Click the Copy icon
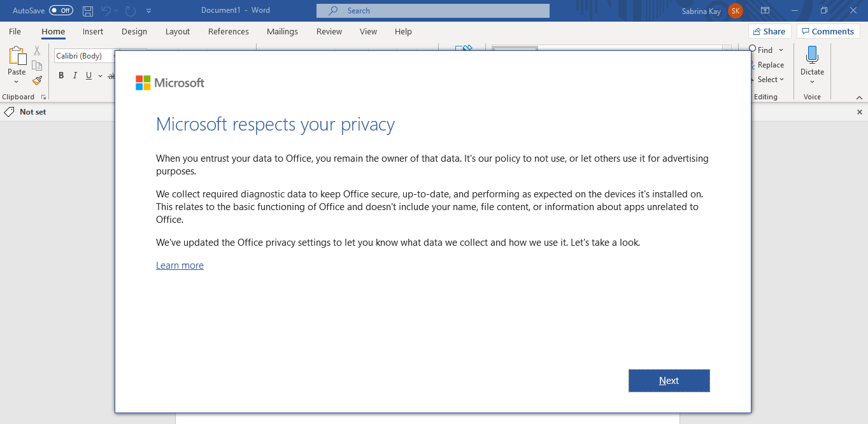 [x=36, y=65]
